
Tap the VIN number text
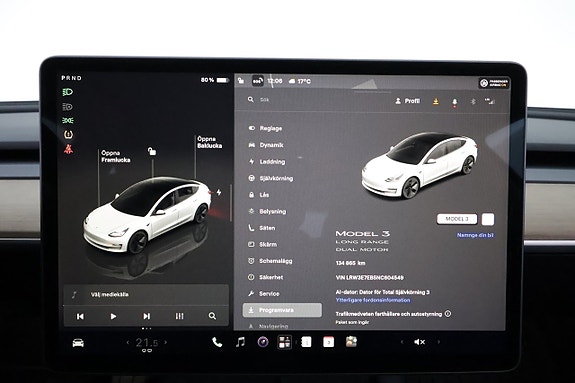(x=370, y=278)
